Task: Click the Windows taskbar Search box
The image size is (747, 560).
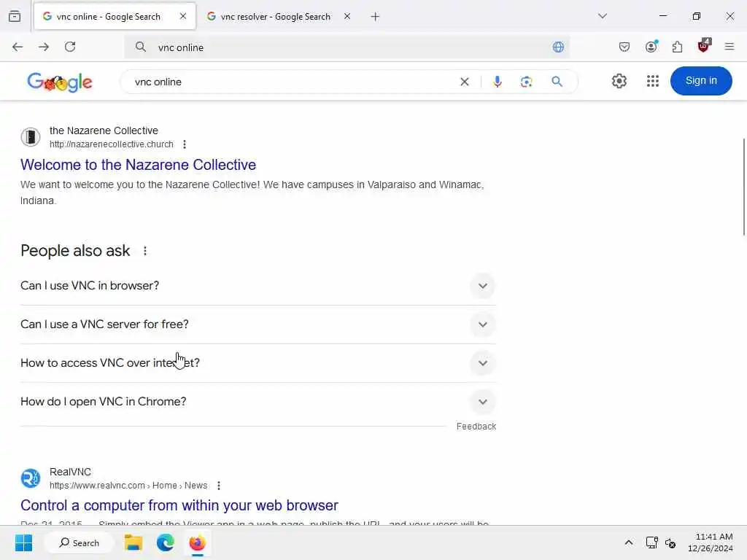Action: pos(79,542)
